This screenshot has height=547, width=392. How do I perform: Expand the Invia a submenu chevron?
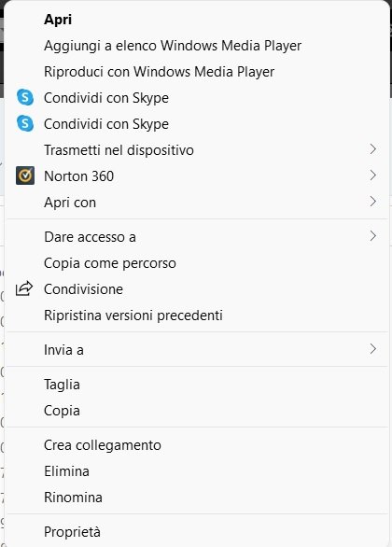click(x=373, y=349)
